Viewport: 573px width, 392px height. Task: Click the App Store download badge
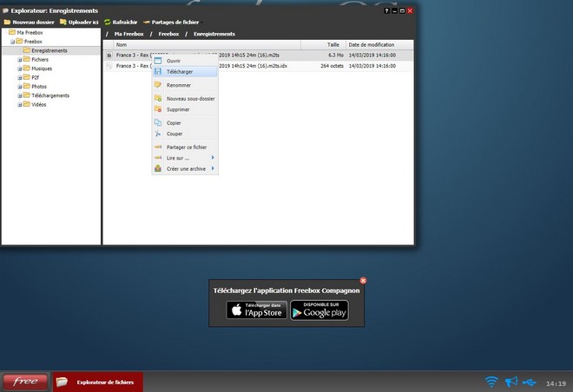(256, 310)
